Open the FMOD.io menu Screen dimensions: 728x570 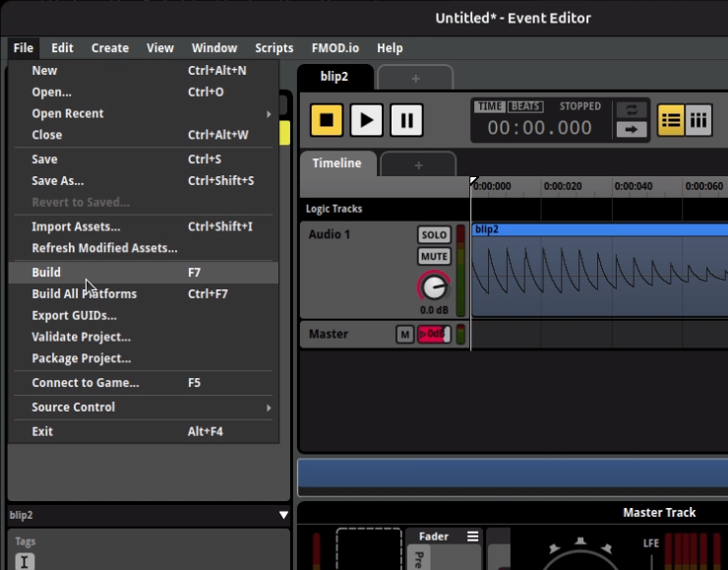[335, 48]
